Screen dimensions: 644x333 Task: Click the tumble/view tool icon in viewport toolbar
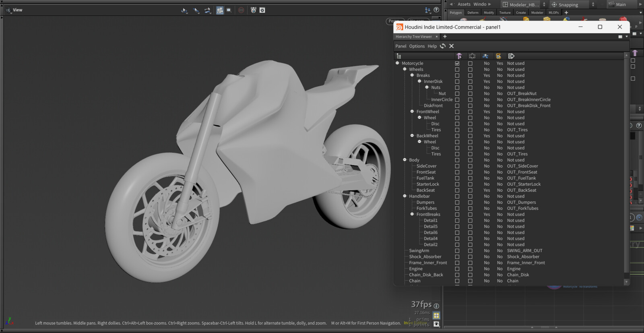pyautogui.click(x=184, y=10)
